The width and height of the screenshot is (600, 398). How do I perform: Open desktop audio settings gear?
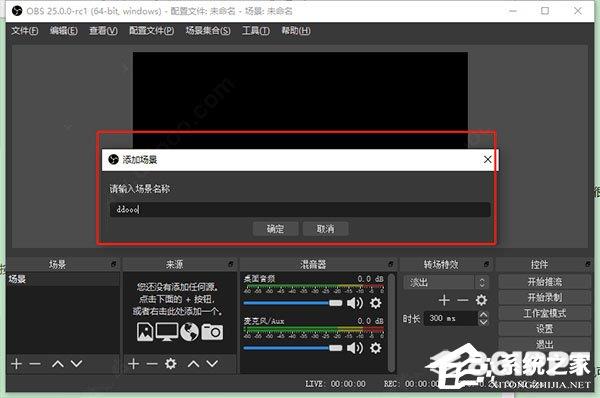tap(376, 303)
